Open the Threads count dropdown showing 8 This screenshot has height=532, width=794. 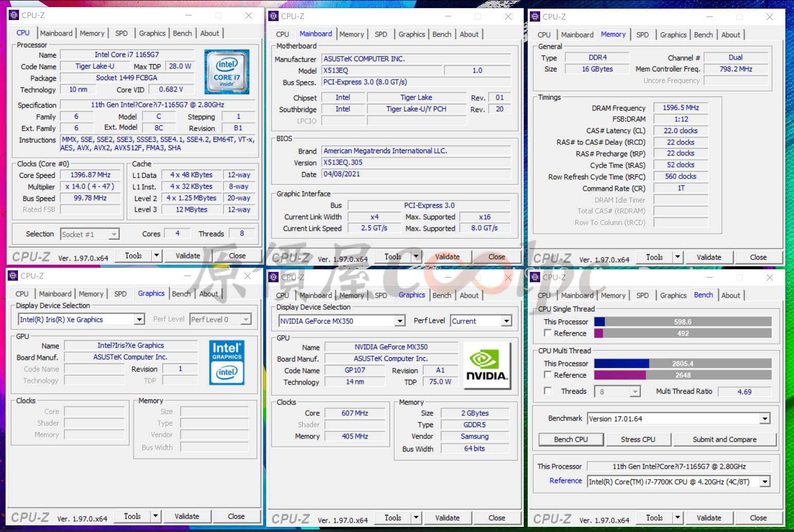point(635,392)
